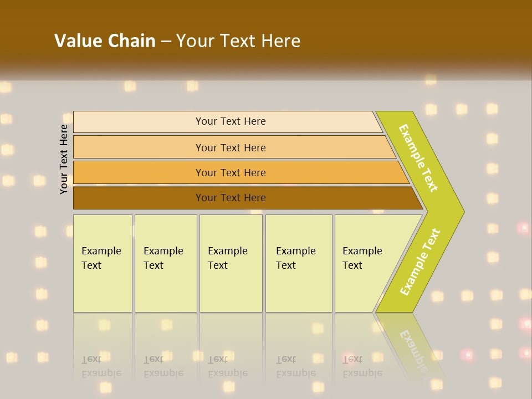Screen dimensions: 532x399
Task: Click the mirrored reflection below the fifth box
Action: click(x=362, y=366)
